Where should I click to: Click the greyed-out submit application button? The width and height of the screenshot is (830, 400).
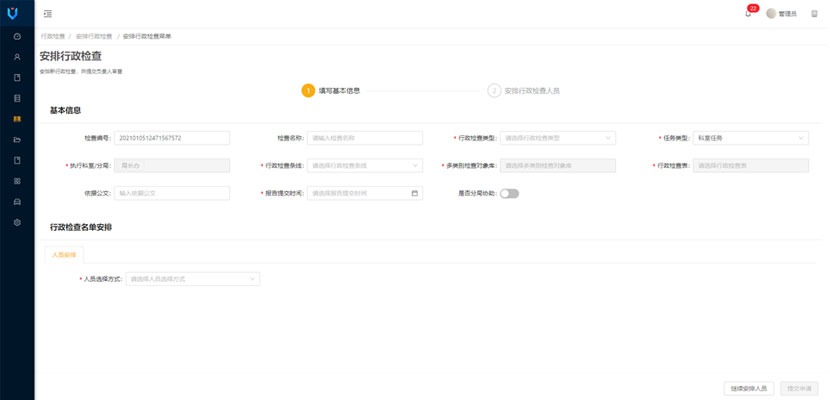799,388
